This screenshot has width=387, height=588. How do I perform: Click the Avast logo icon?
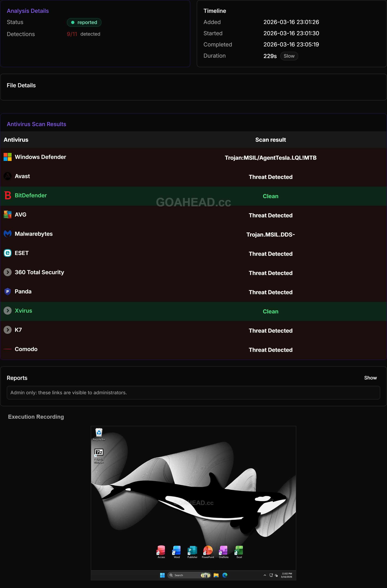point(8,176)
